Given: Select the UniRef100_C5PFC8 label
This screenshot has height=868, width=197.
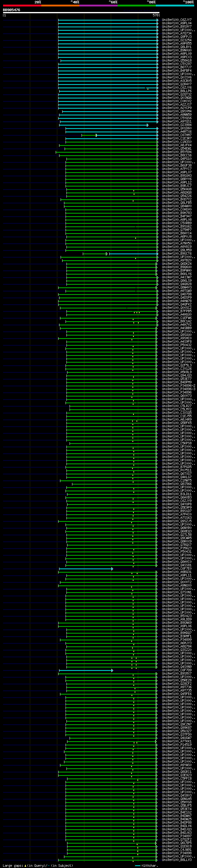Looking at the screenshot, I should [x=177, y=778].
